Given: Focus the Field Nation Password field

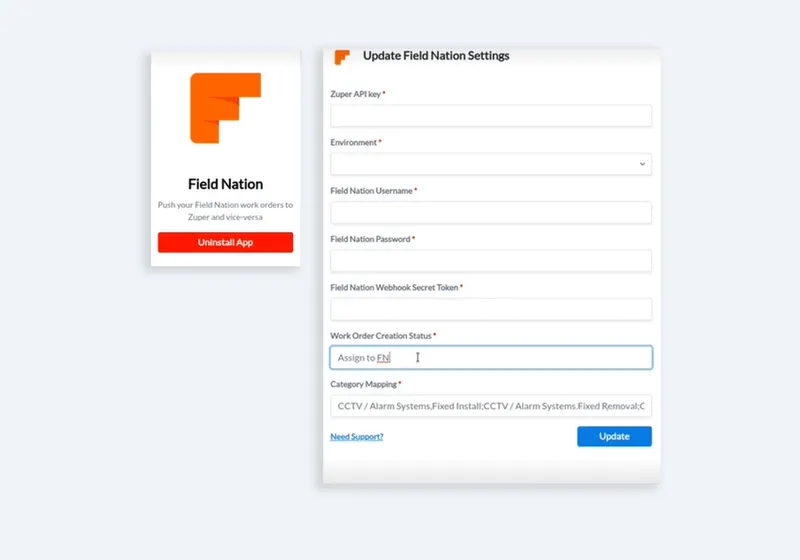Looking at the screenshot, I should pyautogui.click(x=491, y=261).
